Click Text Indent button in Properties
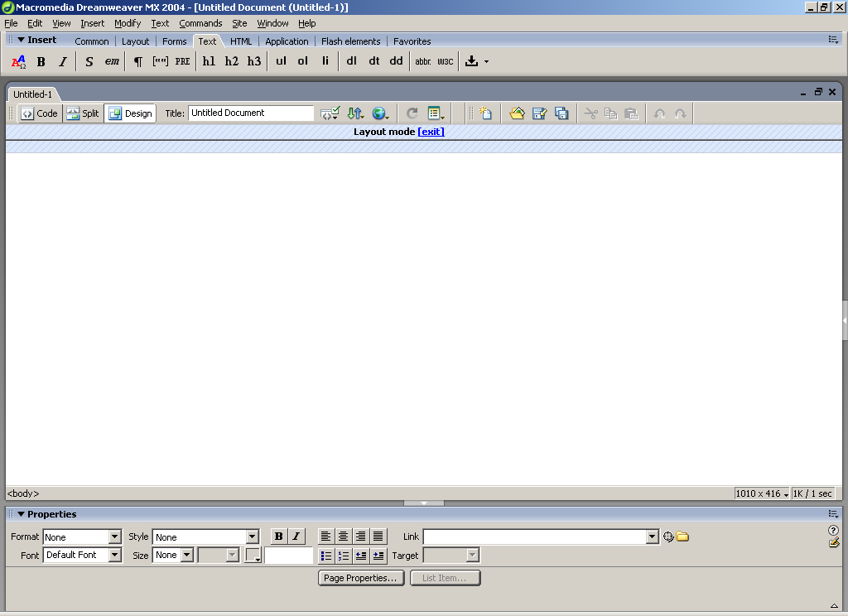Viewport: 848px width, 616px height. [x=378, y=556]
